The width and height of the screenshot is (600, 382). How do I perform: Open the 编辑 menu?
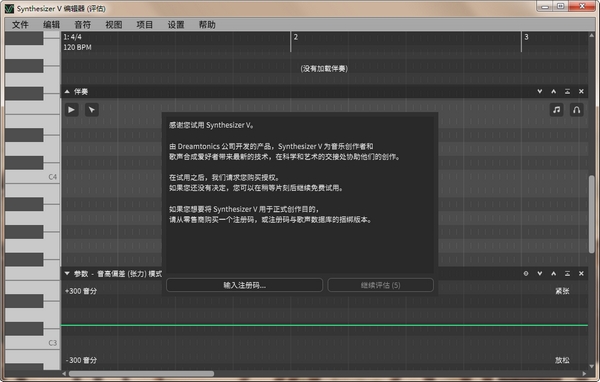[51, 25]
